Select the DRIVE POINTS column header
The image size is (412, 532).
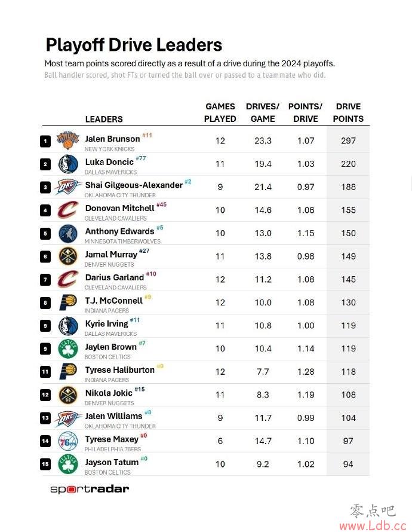pos(348,112)
